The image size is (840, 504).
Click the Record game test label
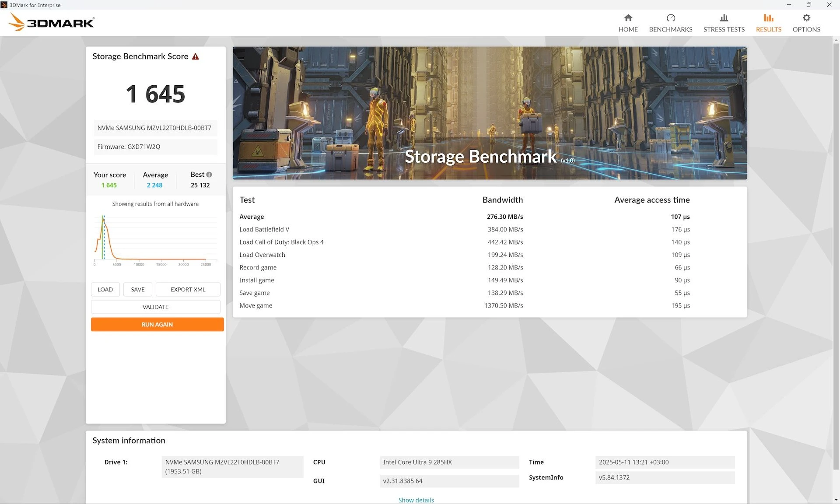(258, 267)
